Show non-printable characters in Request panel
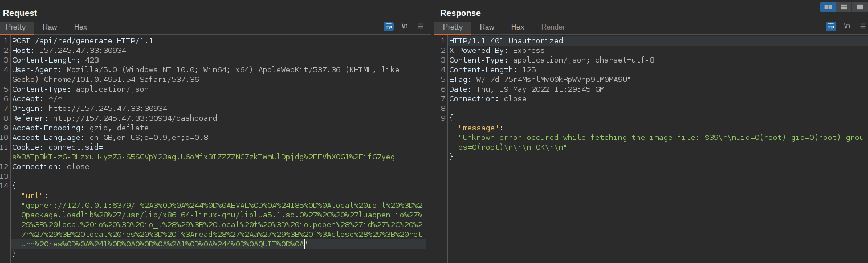Screen dimensions: 868x263 405,26
